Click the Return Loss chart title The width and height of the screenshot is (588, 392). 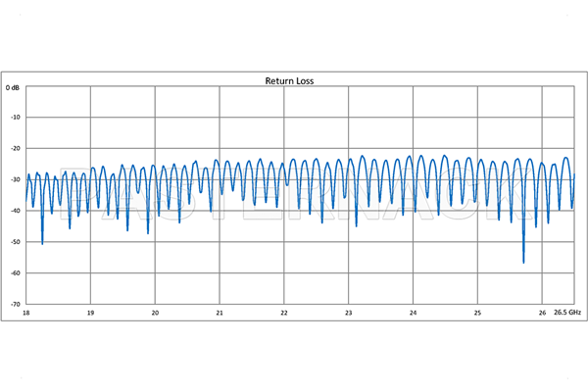point(289,80)
